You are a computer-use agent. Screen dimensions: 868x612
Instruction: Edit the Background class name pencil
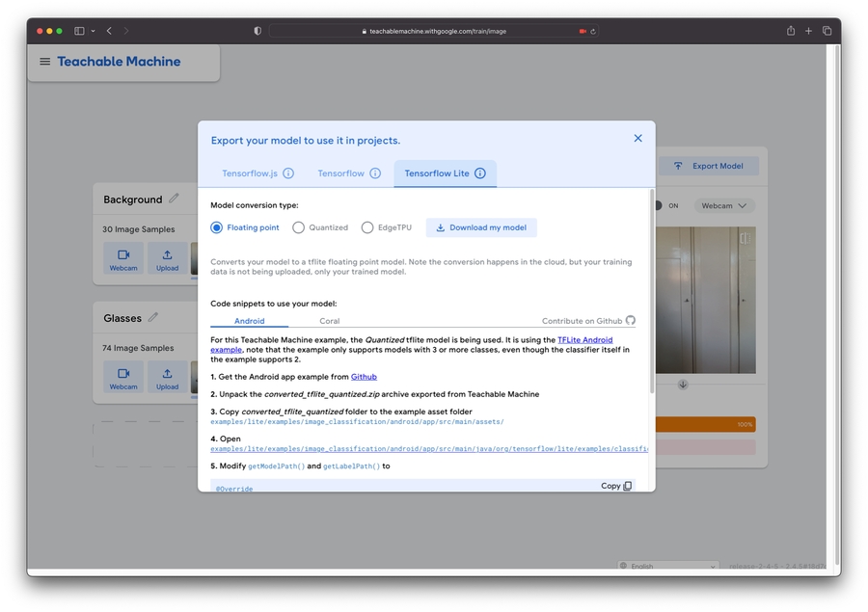click(x=174, y=199)
